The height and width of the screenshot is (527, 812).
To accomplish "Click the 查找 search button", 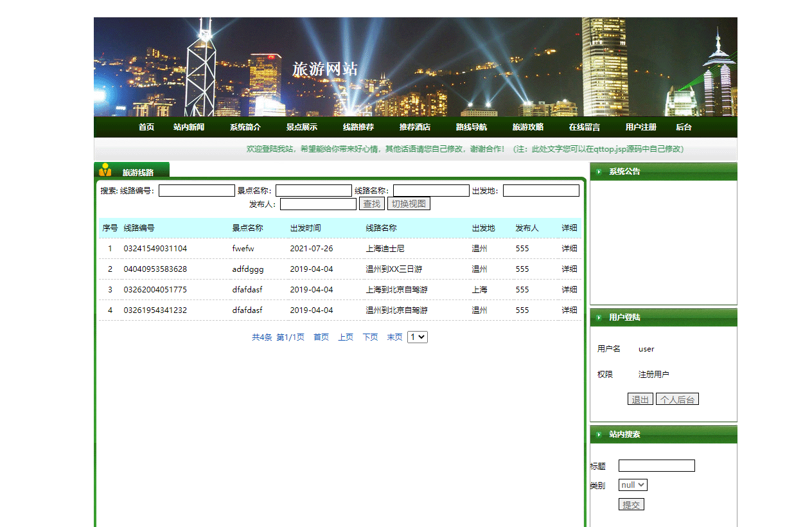I will (x=373, y=203).
